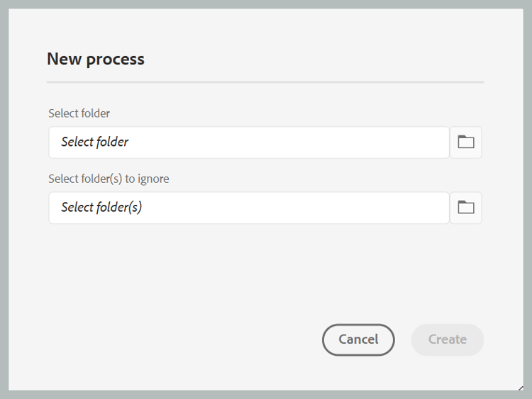Click the Select folder input field
Viewport: 532px width, 399px height.
(248, 142)
